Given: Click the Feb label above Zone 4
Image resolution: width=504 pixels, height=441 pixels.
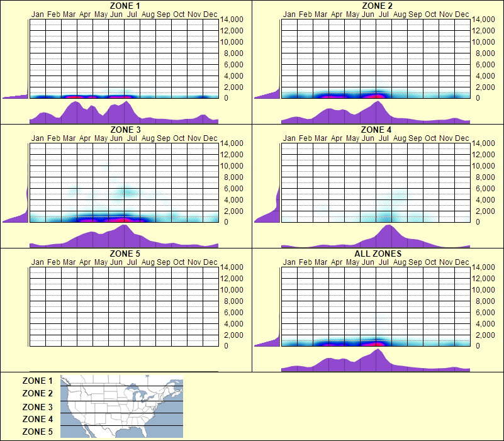Looking at the screenshot, I should (305, 138).
